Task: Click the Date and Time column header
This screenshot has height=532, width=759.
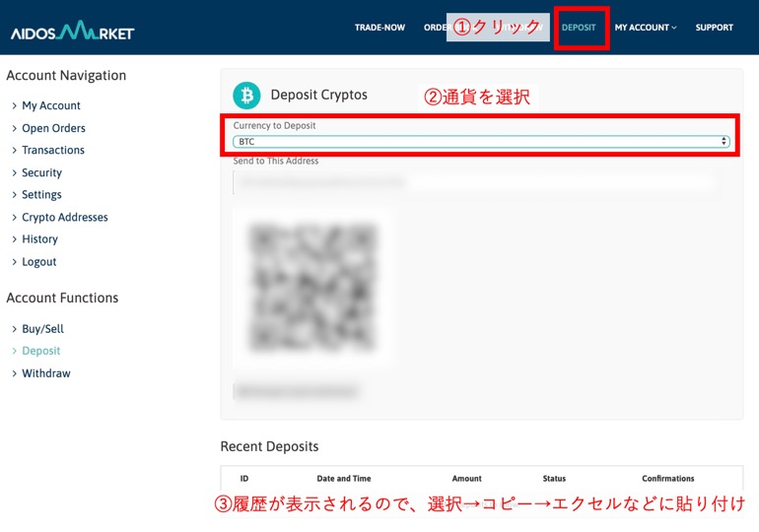Action: click(x=344, y=479)
